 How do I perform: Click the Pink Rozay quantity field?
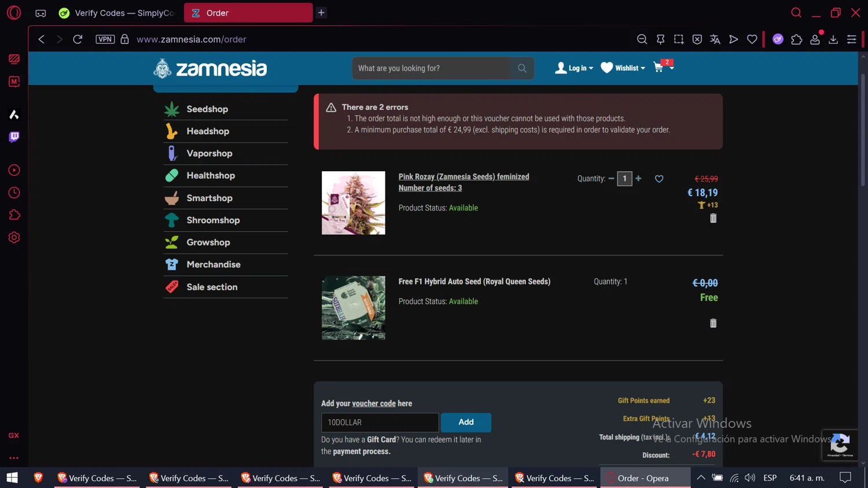pyautogui.click(x=624, y=179)
